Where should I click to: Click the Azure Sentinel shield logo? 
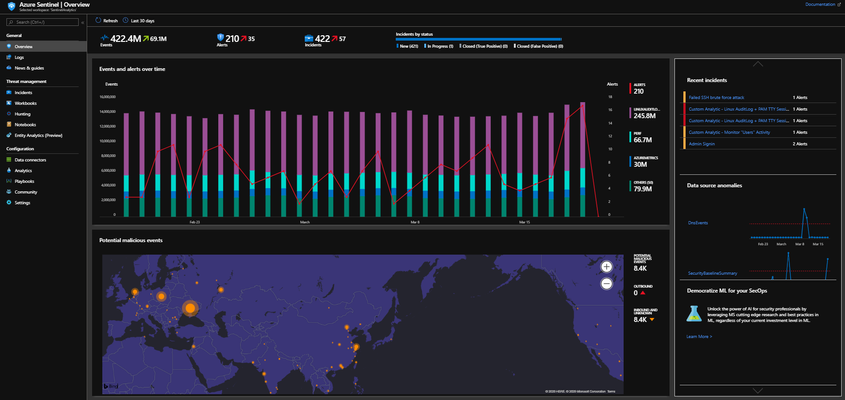pyautogui.click(x=11, y=6)
